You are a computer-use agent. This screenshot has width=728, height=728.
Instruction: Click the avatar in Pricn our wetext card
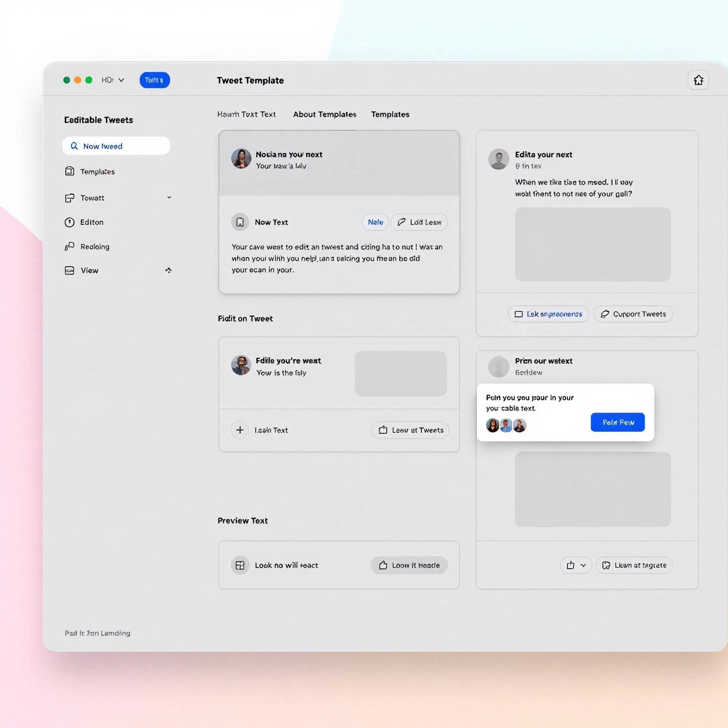[x=498, y=367]
